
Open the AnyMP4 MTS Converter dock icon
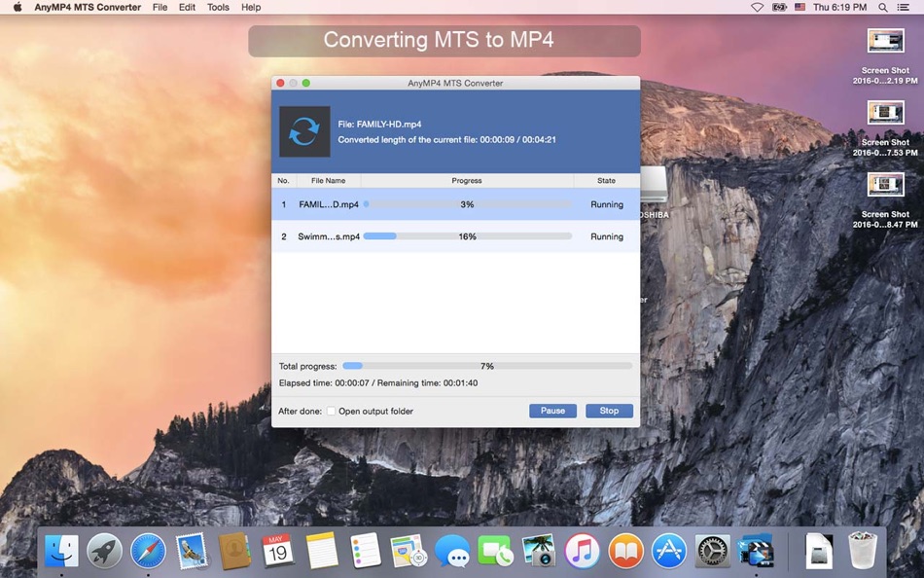pyautogui.click(x=756, y=551)
